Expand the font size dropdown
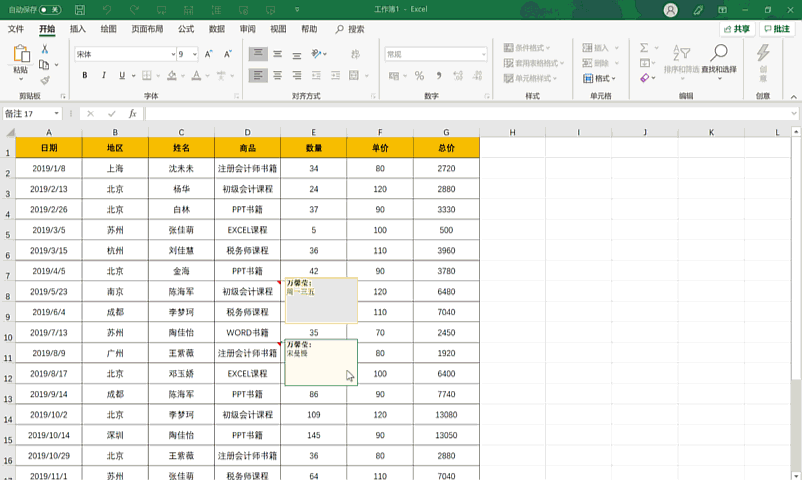Screen dimensions: 802x480 [x=194, y=54]
